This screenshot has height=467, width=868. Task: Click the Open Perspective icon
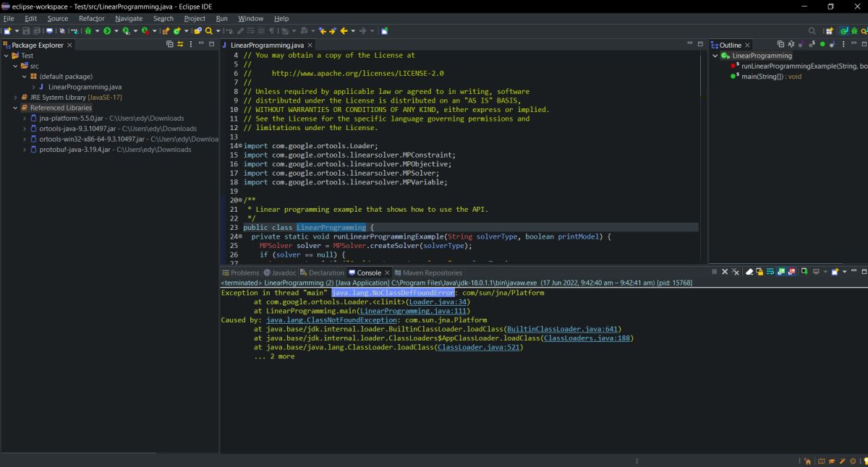pyautogui.click(x=829, y=31)
